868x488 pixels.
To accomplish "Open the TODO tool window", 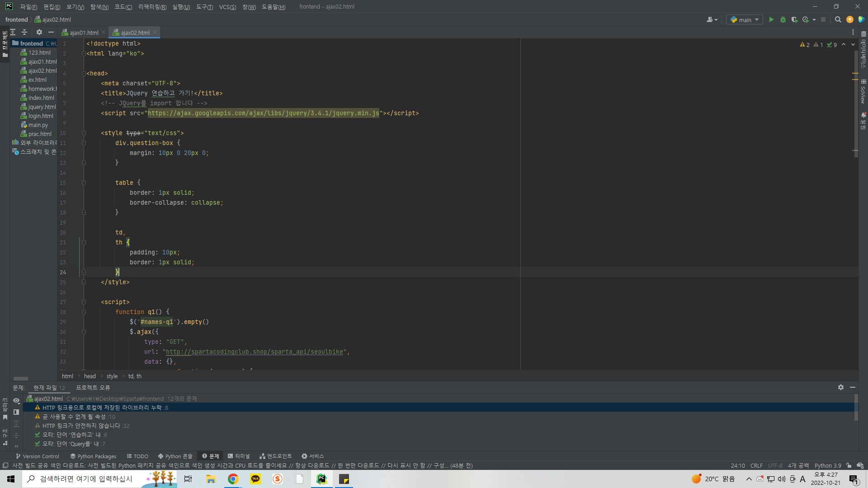I will [x=137, y=456].
